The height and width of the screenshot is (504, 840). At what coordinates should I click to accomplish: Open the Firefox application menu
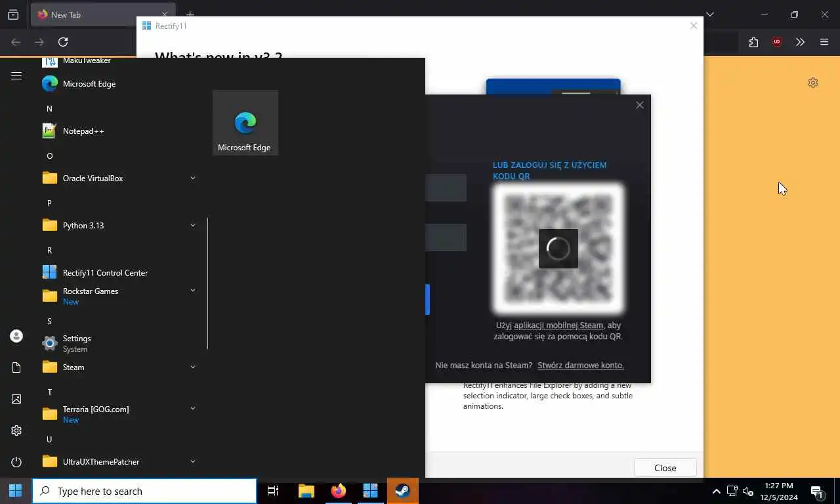coord(824,42)
